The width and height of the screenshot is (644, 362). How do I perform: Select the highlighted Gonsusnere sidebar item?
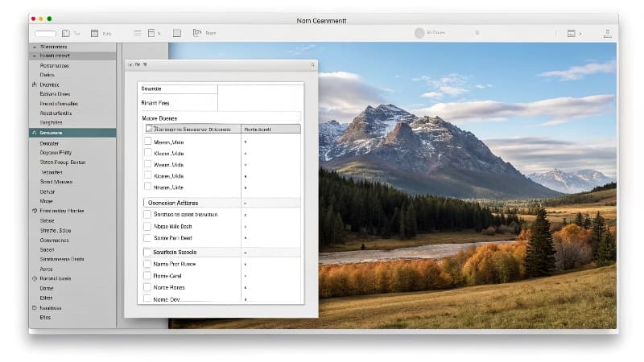pos(71,133)
